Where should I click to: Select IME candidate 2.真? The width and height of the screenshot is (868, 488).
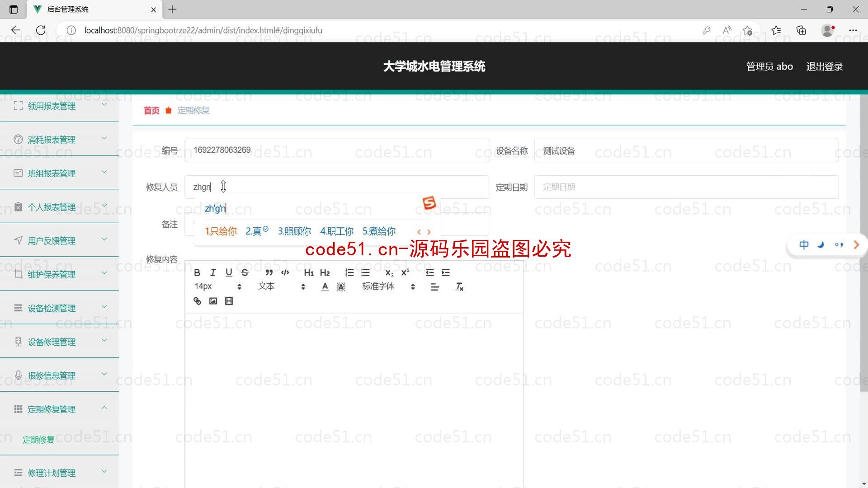[x=257, y=231]
